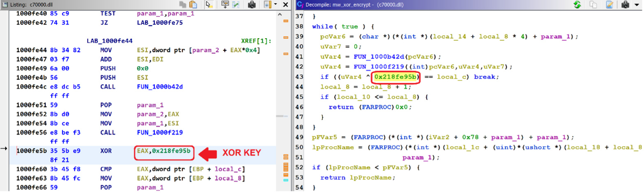Screen dimensions: 644x193
Task: Click the 0x218fe95b constant in decompiler
Action: [x=396, y=77]
